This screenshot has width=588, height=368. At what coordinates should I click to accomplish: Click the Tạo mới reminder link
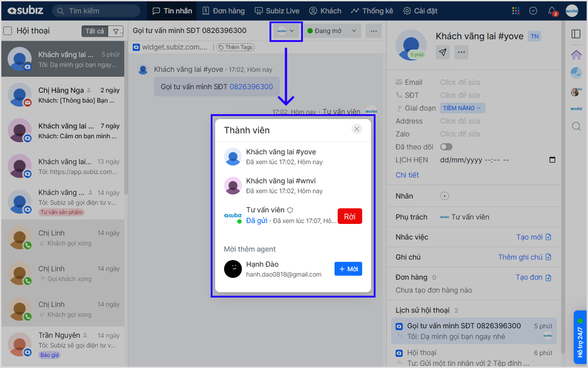(534, 237)
